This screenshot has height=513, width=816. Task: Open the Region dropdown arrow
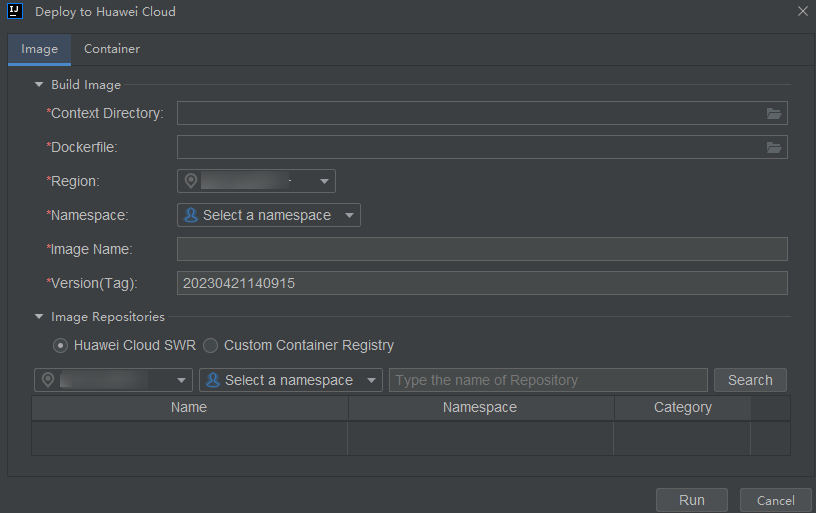pos(324,181)
